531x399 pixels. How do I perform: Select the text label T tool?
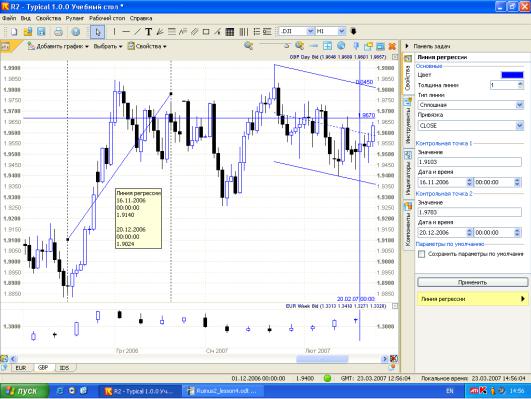[x=148, y=32]
